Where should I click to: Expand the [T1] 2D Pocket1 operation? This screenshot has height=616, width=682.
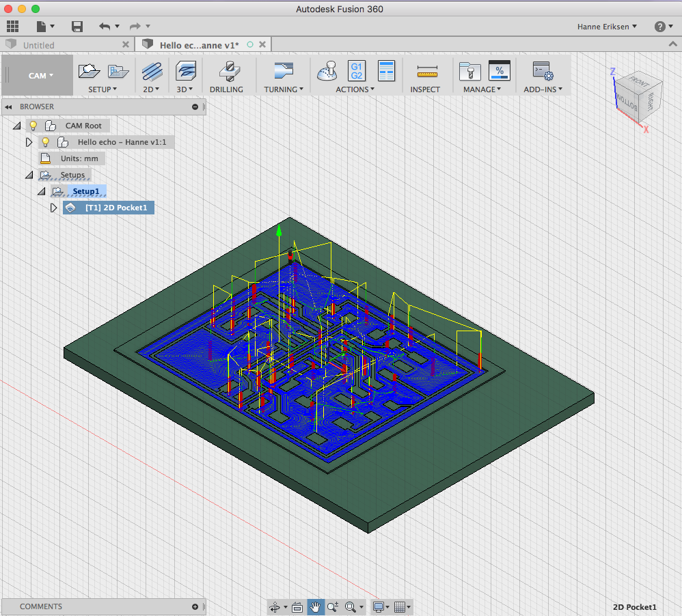pyautogui.click(x=53, y=208)
